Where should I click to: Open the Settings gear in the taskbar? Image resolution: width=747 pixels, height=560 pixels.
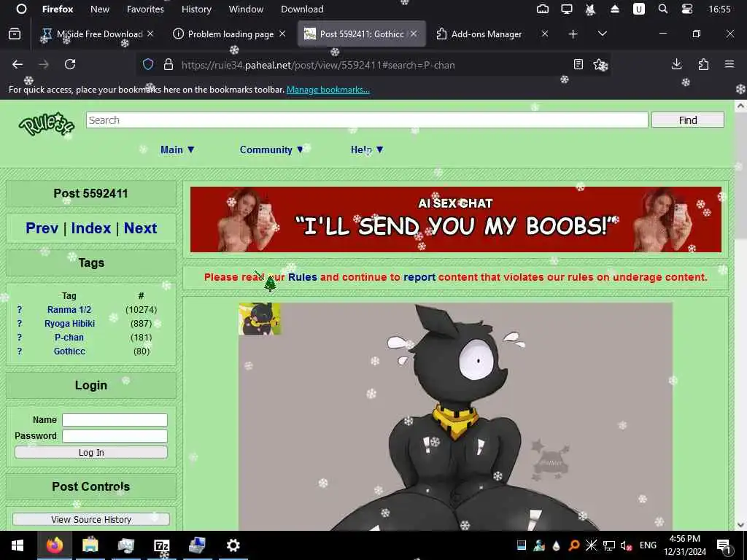(233, 545)
